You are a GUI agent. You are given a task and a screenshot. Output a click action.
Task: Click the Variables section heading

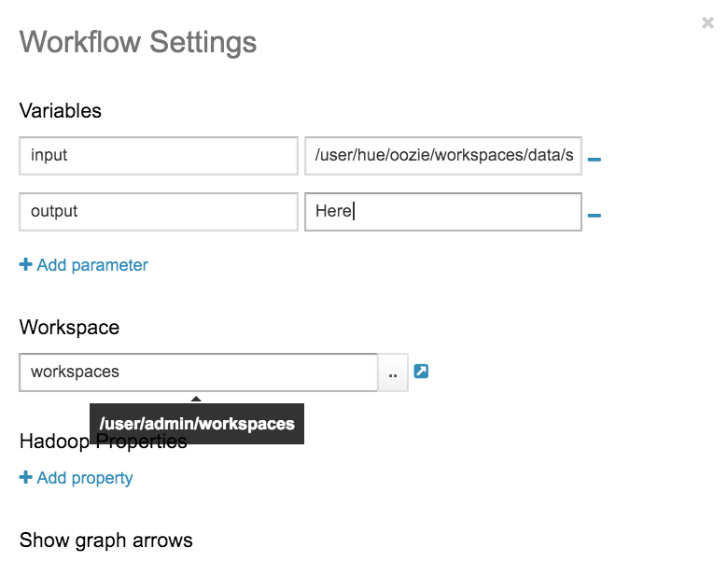coord(61,110)
